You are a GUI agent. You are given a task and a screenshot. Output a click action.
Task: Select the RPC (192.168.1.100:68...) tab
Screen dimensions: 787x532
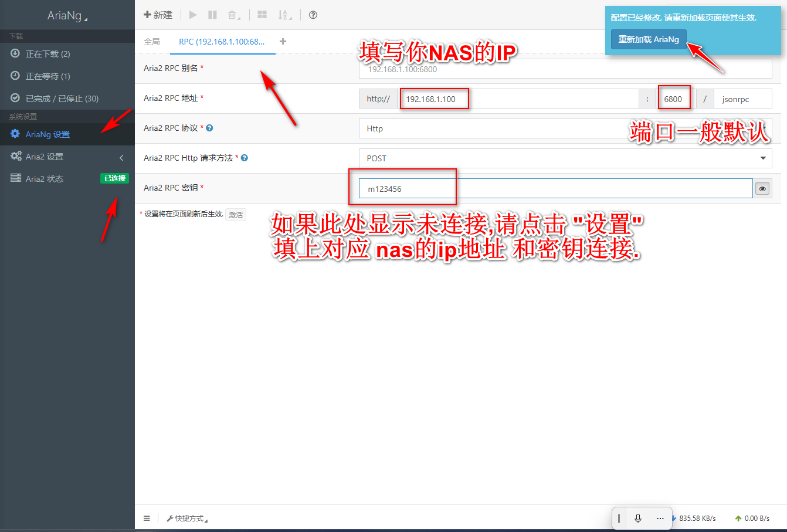(x=222, y=42)
